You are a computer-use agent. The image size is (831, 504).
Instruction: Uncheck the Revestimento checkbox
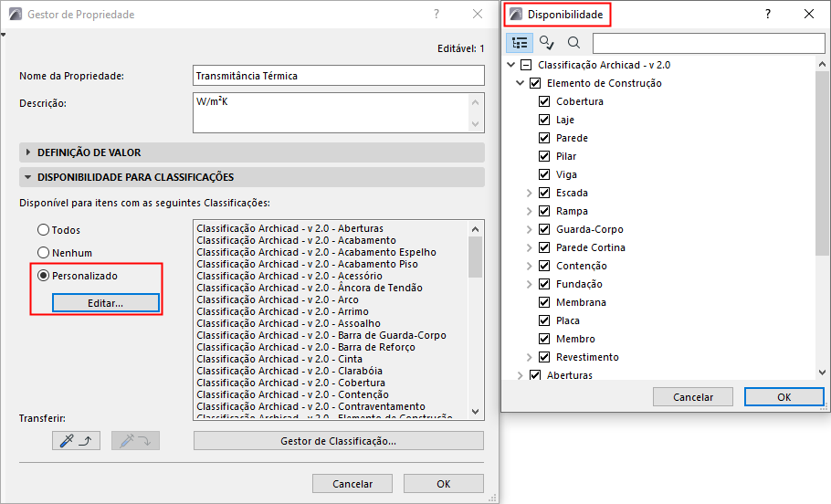pyautogui.click(x=544, y=357)
